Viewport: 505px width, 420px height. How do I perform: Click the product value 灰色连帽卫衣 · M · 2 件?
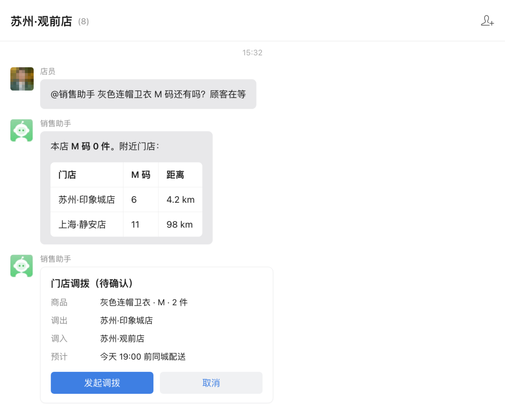coord(144,302)
